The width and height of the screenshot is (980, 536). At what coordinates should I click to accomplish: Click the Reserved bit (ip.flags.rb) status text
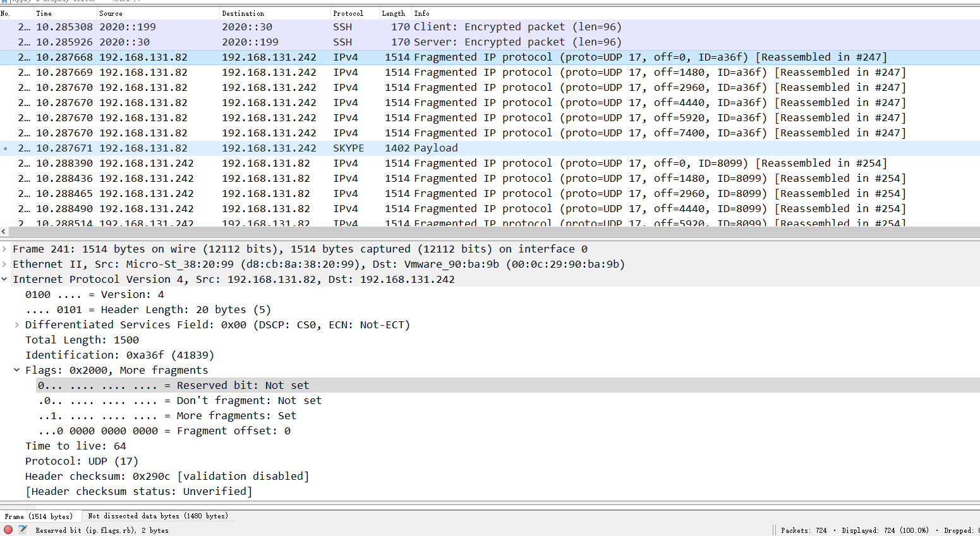[102, 530]
